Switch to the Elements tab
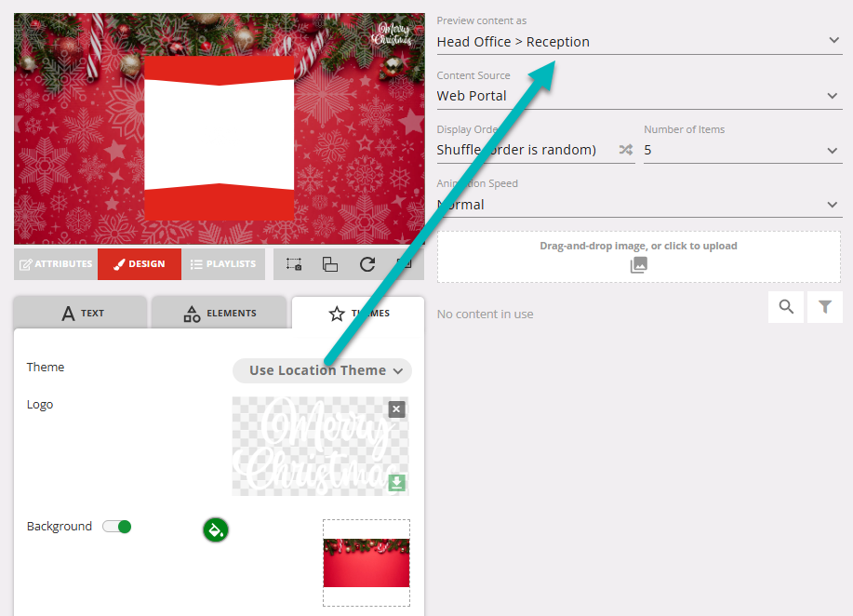This screenshot has width=853, height=616. click(x=219, y=314)
